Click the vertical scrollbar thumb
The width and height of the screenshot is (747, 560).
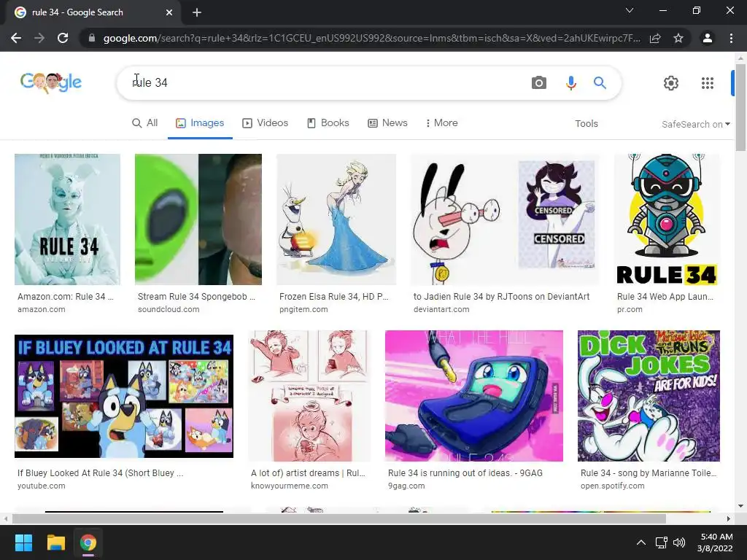point(740,107)
